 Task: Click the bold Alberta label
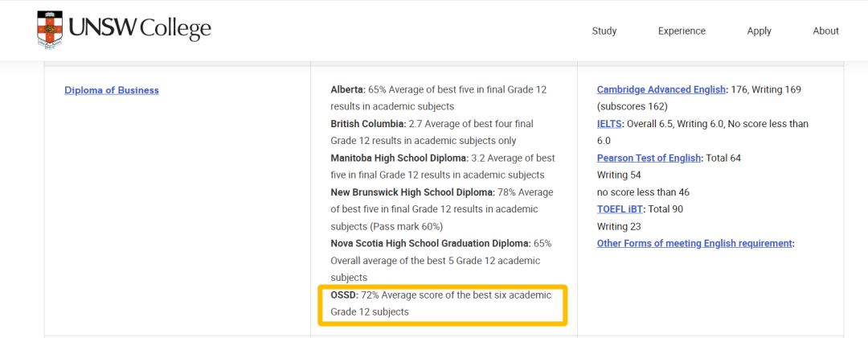click(x=348, y=89)
